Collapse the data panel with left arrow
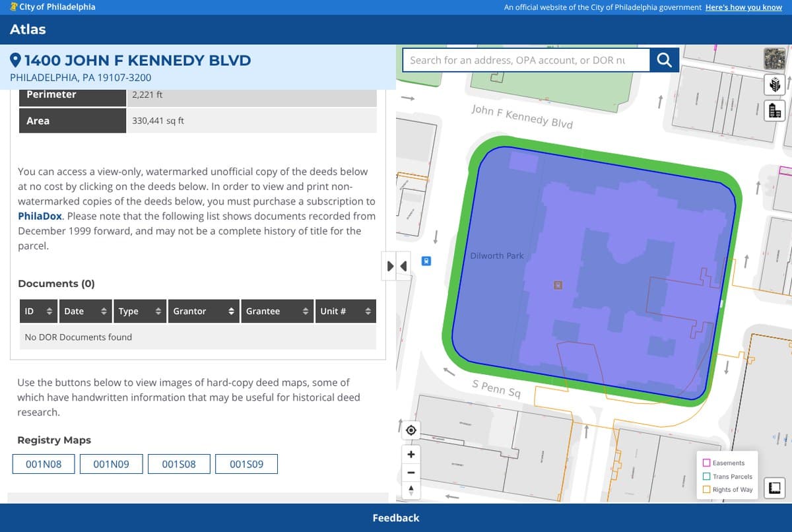 click(403, 266)
